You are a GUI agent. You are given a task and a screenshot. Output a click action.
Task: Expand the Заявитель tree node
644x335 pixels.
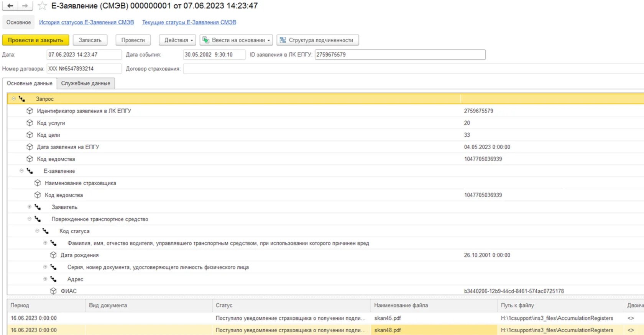[30, 207]
